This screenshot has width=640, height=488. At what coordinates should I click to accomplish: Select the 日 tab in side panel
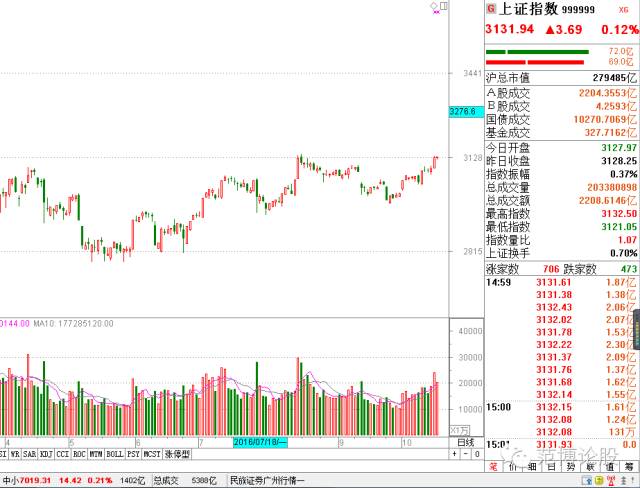click(x=551, y=467)
